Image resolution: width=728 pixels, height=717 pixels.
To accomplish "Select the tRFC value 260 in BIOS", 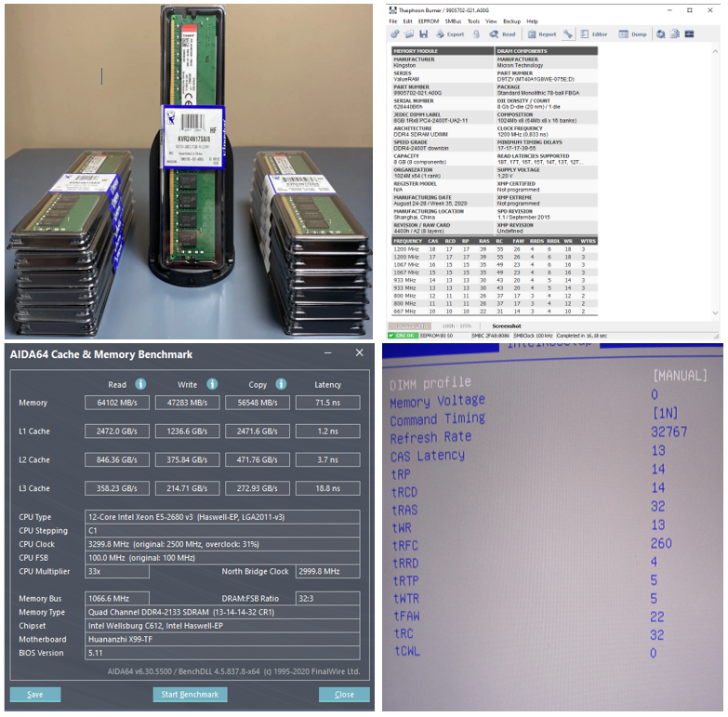I will point(661,543).
